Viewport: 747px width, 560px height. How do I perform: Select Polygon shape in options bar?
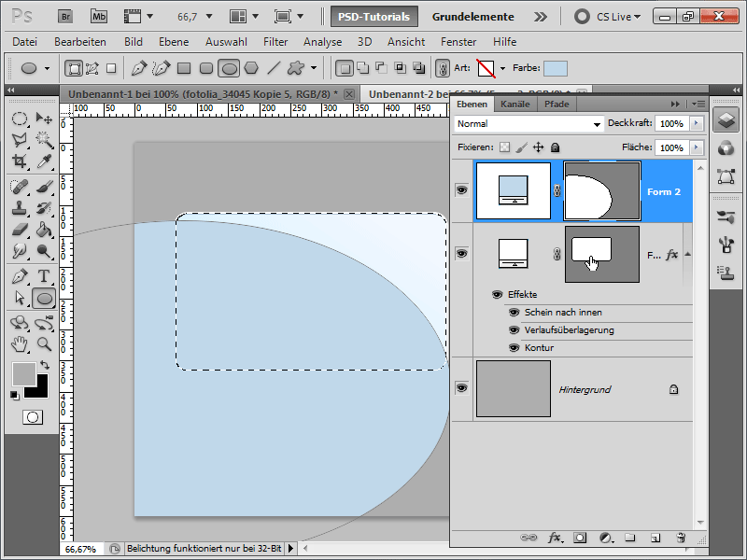click(x=251, y=68)
